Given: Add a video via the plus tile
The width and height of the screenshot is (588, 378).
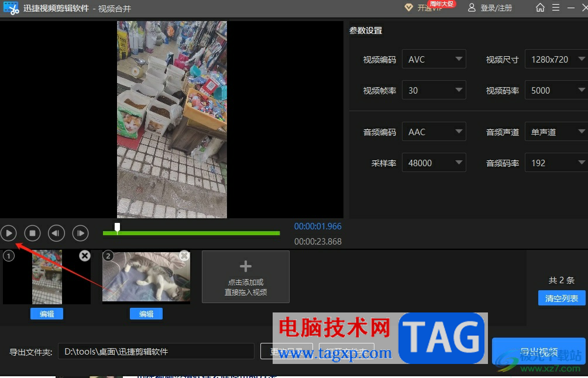Looking at the screenshot, I should [x=246, y=277].
